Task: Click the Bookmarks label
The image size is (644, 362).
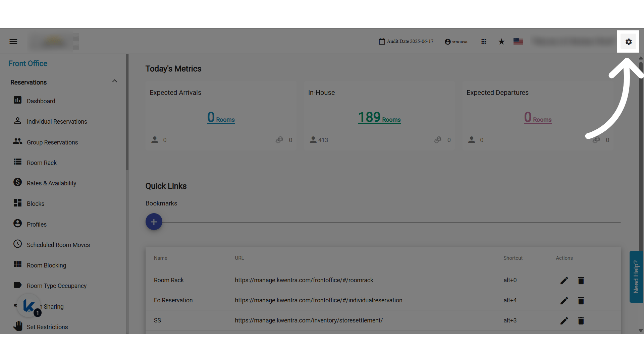Action: [161, 203]
